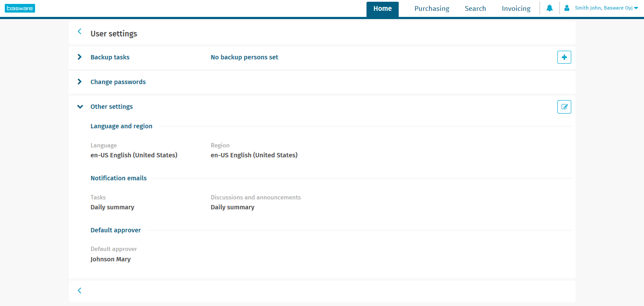This screenshot has width=644, height=306.
Task: Switch to the Purchasing tab
Action: coord(431,8)
